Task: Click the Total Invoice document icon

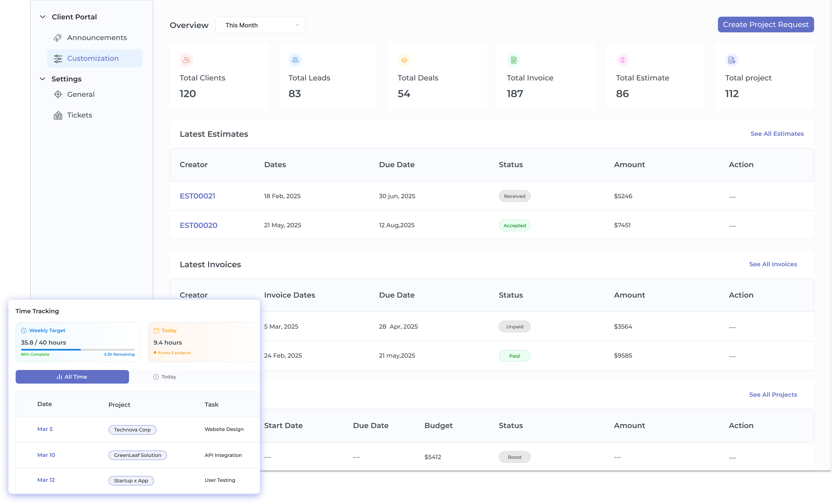Action: pos(514,60)
